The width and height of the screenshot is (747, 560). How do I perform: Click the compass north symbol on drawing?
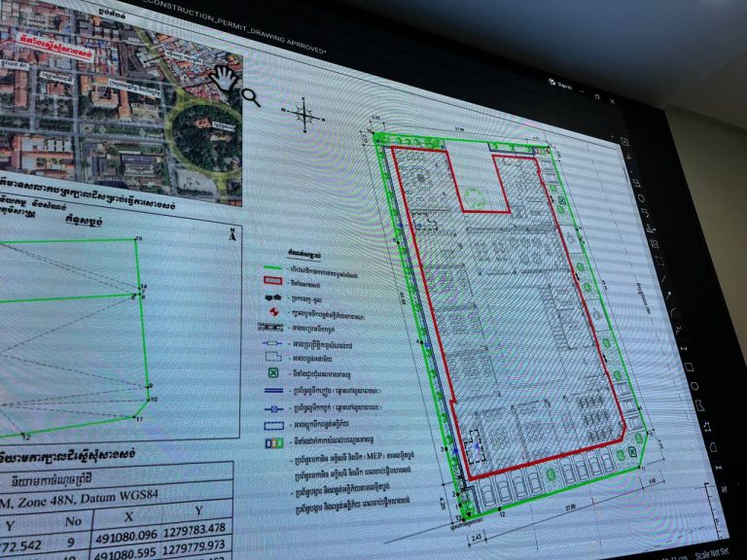tap(307, 118)
